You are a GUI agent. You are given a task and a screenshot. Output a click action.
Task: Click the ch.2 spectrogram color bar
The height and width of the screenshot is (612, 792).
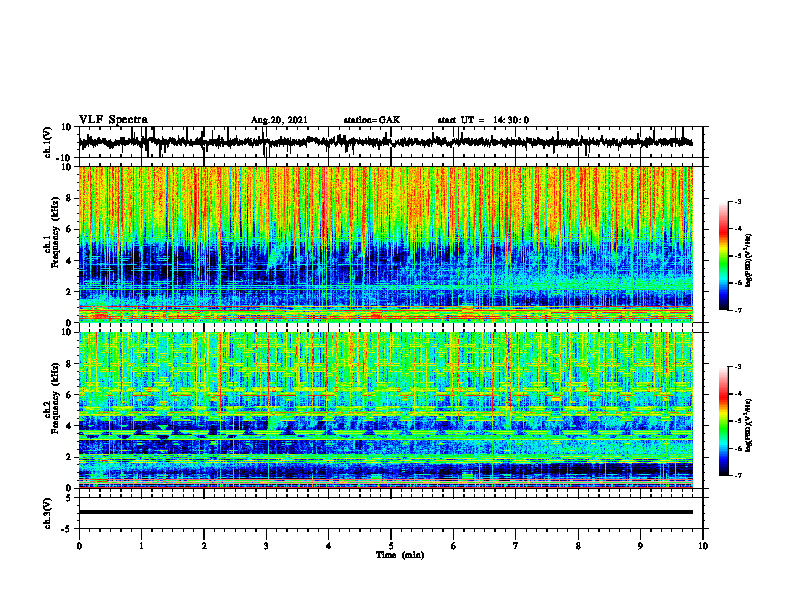[723, 421]
